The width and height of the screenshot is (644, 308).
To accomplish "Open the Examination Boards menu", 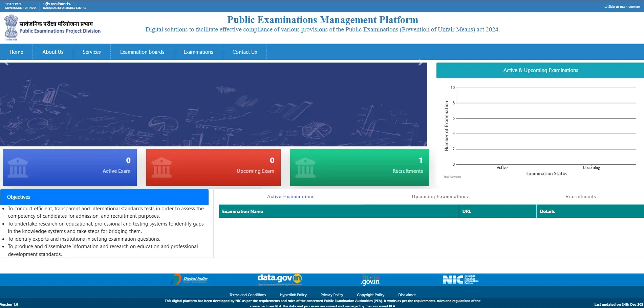I will pos(142,52).
